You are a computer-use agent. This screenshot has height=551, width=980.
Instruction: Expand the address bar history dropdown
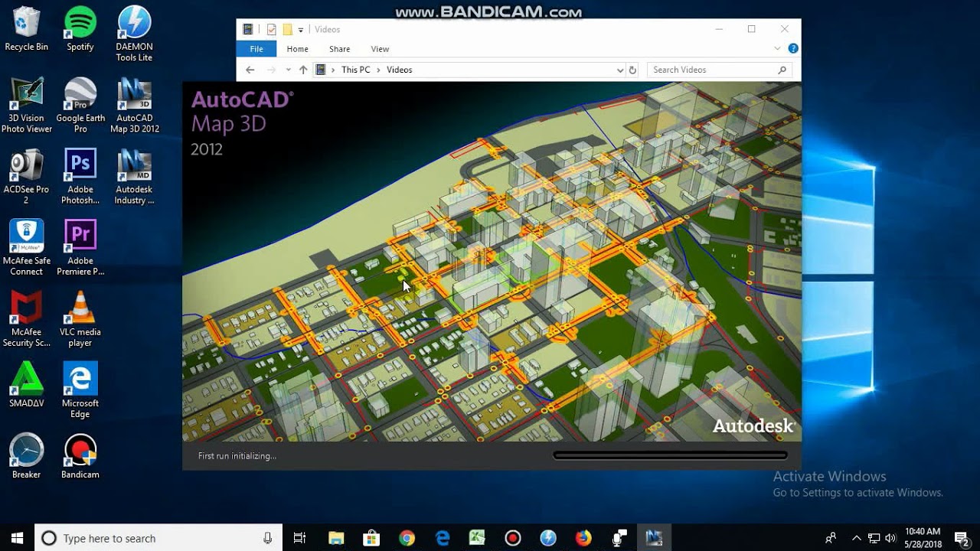pyautogui.click(x=620, y=70)
